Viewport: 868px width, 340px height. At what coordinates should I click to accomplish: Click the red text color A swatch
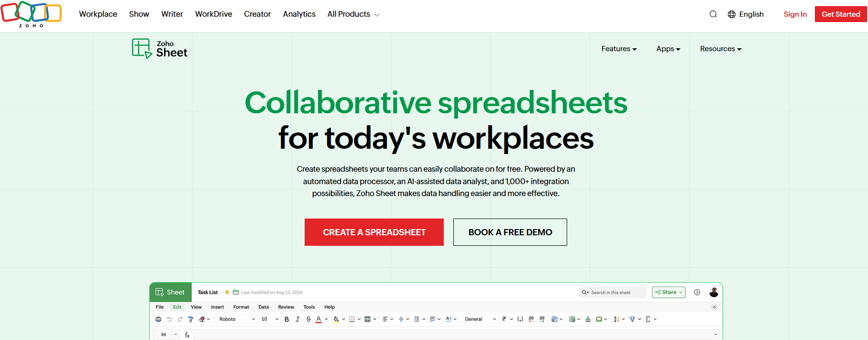(x=319, y=319)
